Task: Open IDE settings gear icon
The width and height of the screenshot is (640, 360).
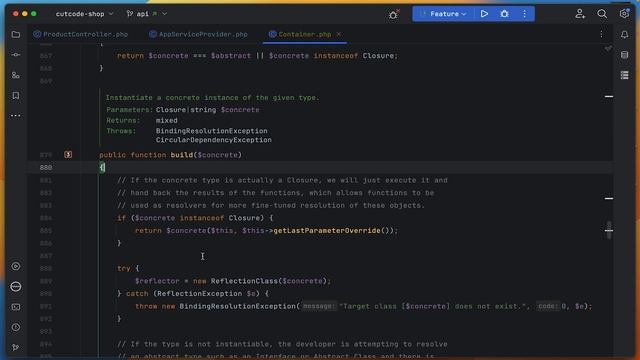Action: click(x=624, y=14)
